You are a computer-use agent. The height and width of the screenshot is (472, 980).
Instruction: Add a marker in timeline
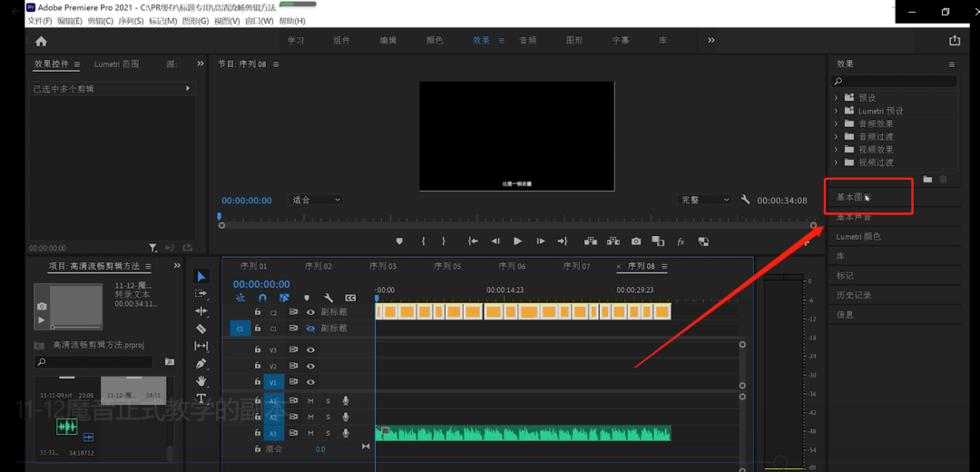307,299
